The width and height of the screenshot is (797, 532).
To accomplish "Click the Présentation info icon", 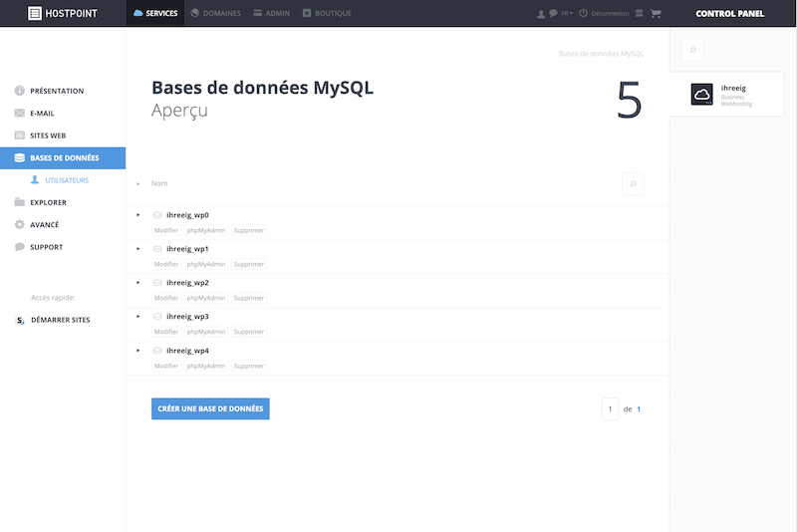I will [x=19, y=91].
